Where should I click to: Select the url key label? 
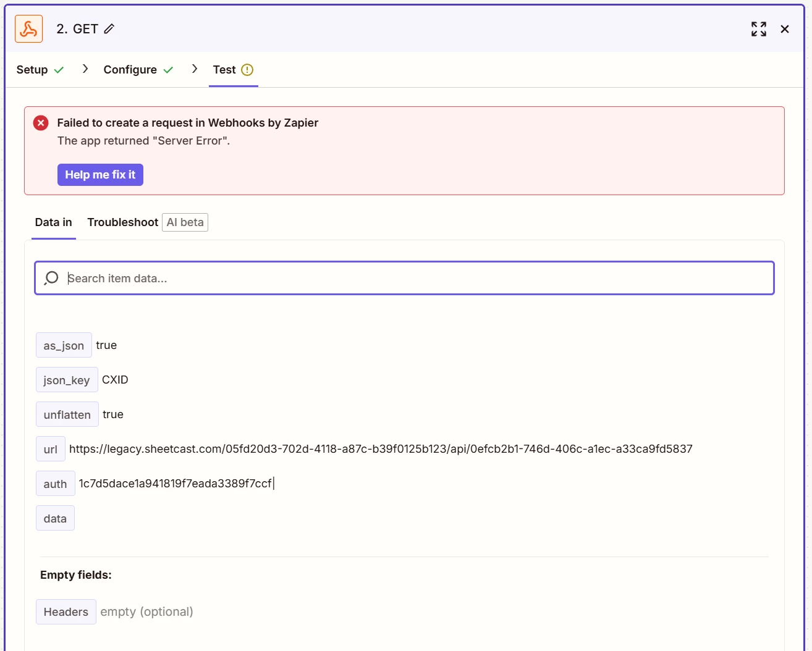pyautogui.click(x=51, y=449)
